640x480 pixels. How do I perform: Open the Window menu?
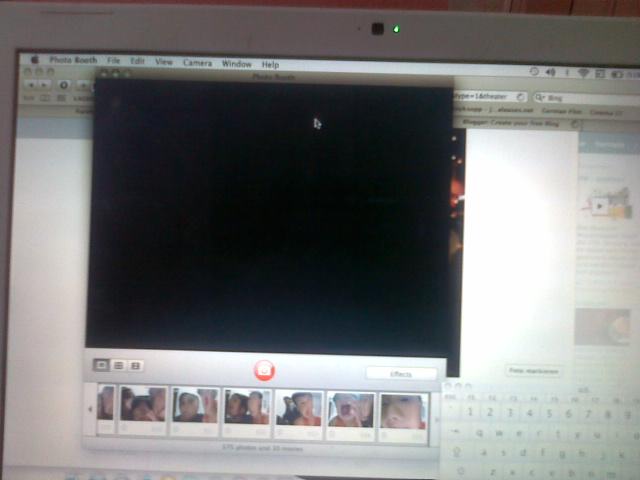tap(237, 64)
